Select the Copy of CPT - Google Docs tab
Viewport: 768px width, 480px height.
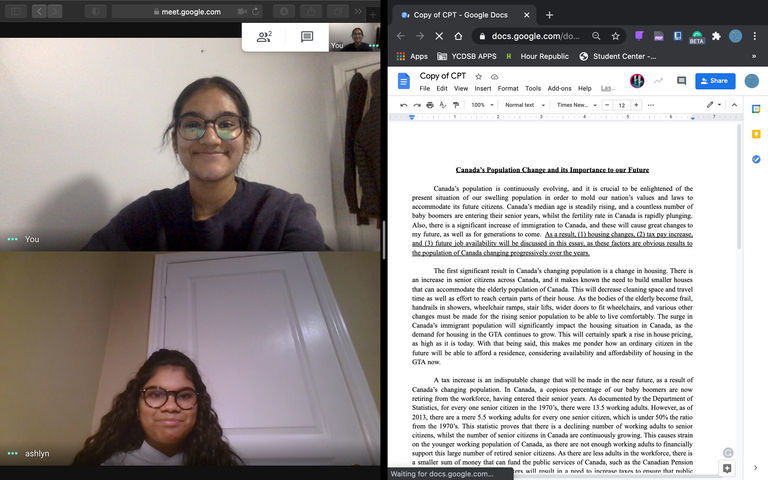tap(463, 15)
